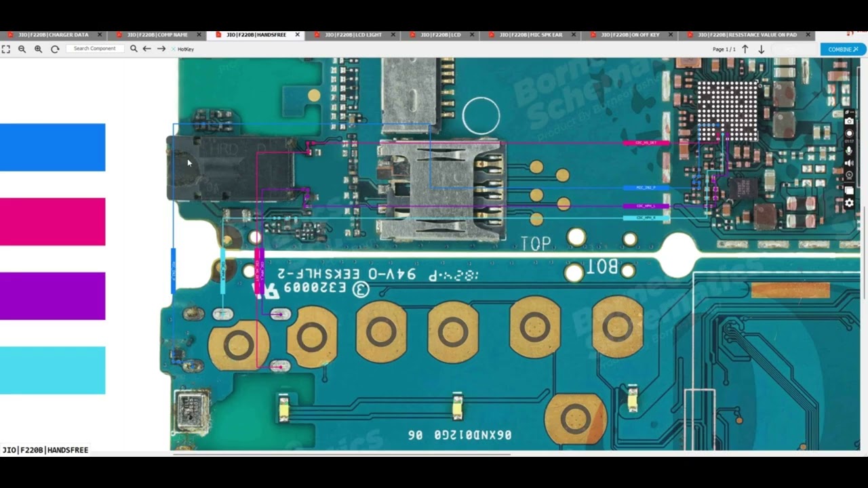Toggle the recorder webcam icon
The image size is (868, 488).
click(x=849, y=175)
